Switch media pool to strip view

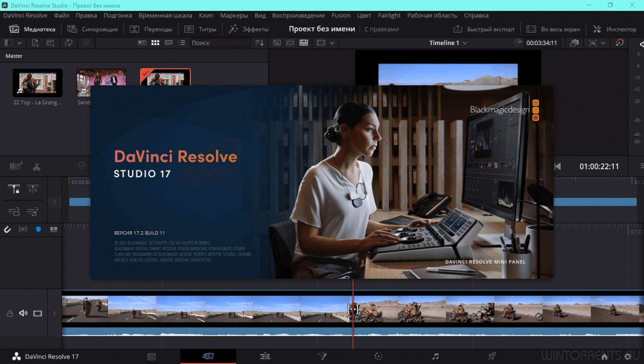pyautogui.click(x=168, y=43)
